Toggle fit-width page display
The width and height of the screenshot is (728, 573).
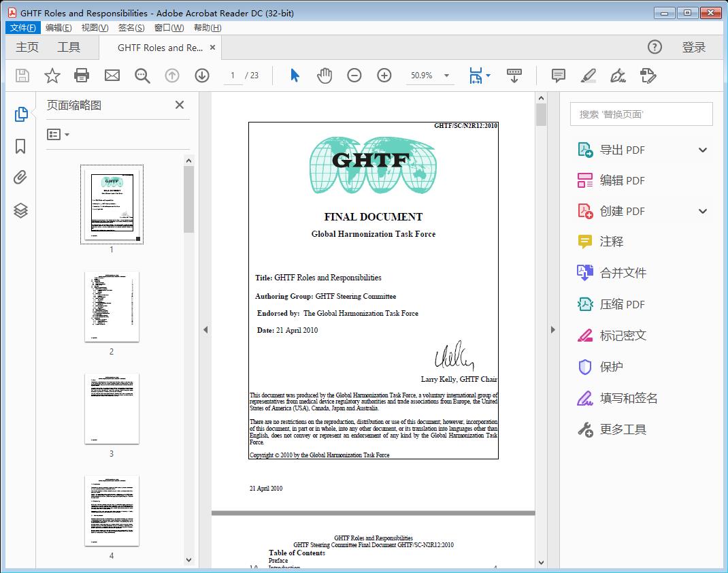pyautogui.click(x=476, y=76)
